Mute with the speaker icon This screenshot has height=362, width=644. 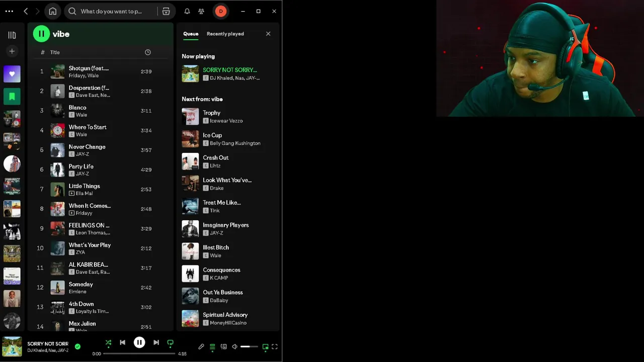[x=234, y=346]
